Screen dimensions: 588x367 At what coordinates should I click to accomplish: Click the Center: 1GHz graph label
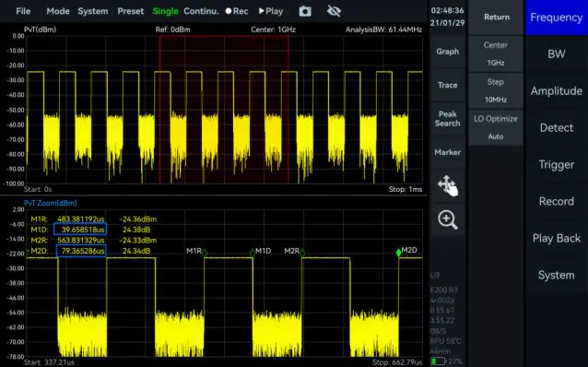tap(273, 30)
